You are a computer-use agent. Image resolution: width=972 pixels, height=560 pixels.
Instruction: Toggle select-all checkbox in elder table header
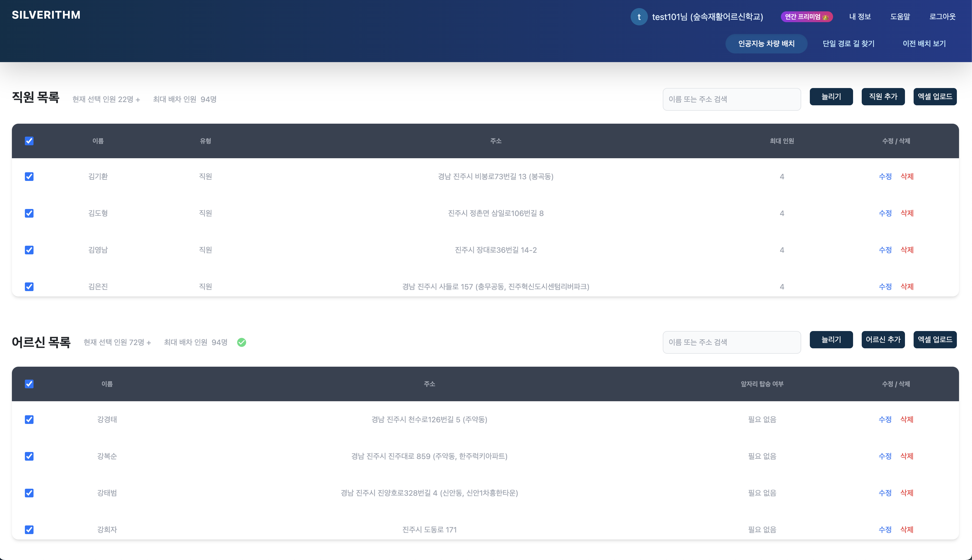[29, 384]
